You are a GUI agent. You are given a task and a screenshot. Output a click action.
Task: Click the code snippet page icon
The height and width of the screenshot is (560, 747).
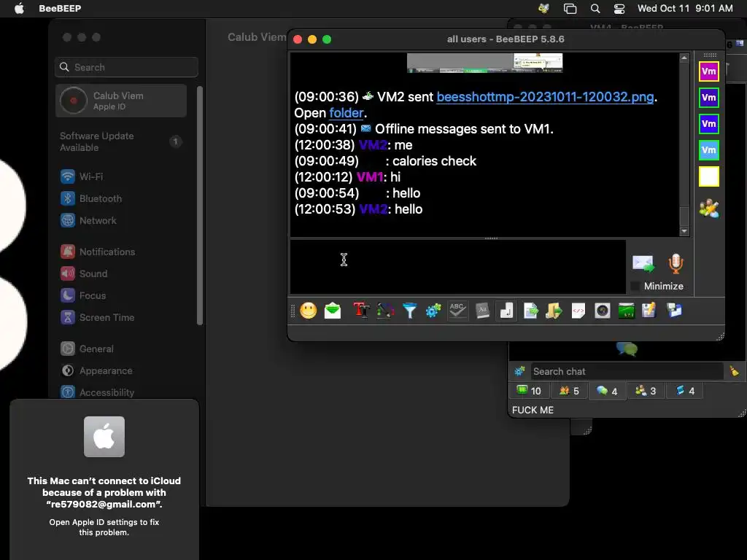578,311
